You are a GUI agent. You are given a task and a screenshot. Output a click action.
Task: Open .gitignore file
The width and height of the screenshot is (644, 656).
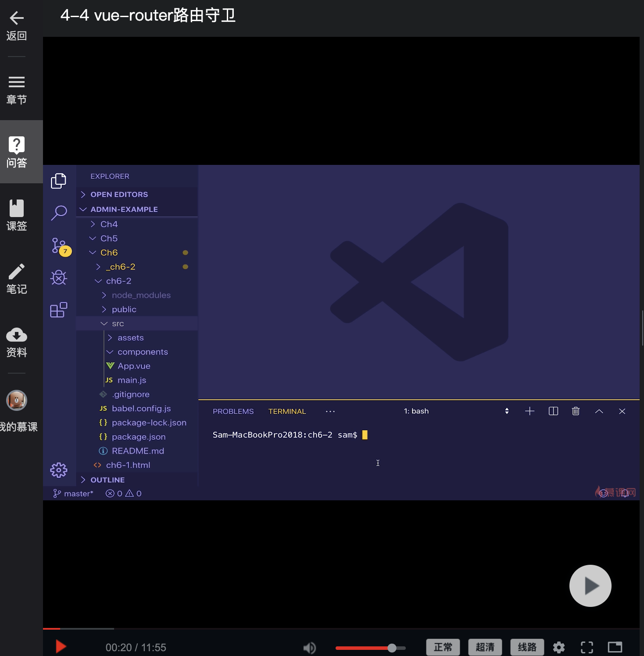tap(137, 394)
